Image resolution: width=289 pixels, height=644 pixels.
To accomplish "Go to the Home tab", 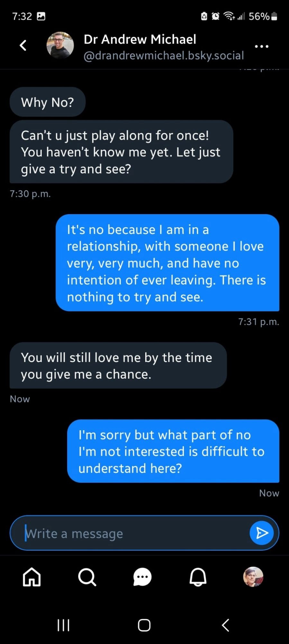I will (x=32, y=577).
